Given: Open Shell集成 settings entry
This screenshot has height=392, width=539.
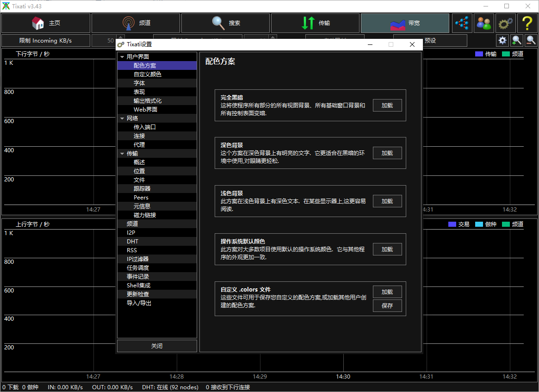Looking at the screenshot, I should (x=157, y=286).
